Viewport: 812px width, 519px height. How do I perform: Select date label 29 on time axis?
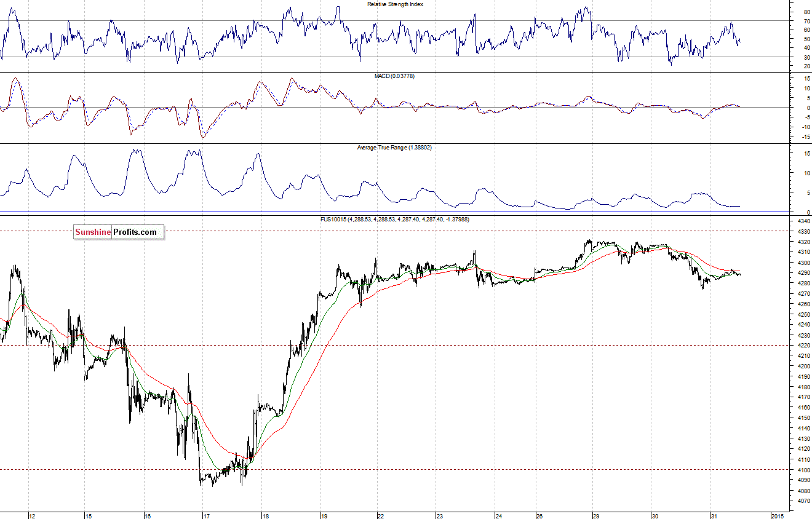(x=595, y=515)
